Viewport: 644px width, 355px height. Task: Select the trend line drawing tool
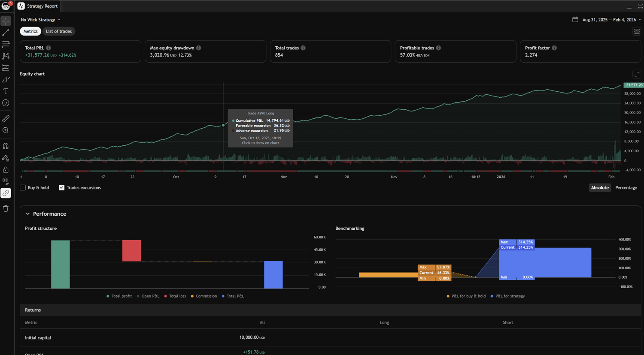click(6, 33)
